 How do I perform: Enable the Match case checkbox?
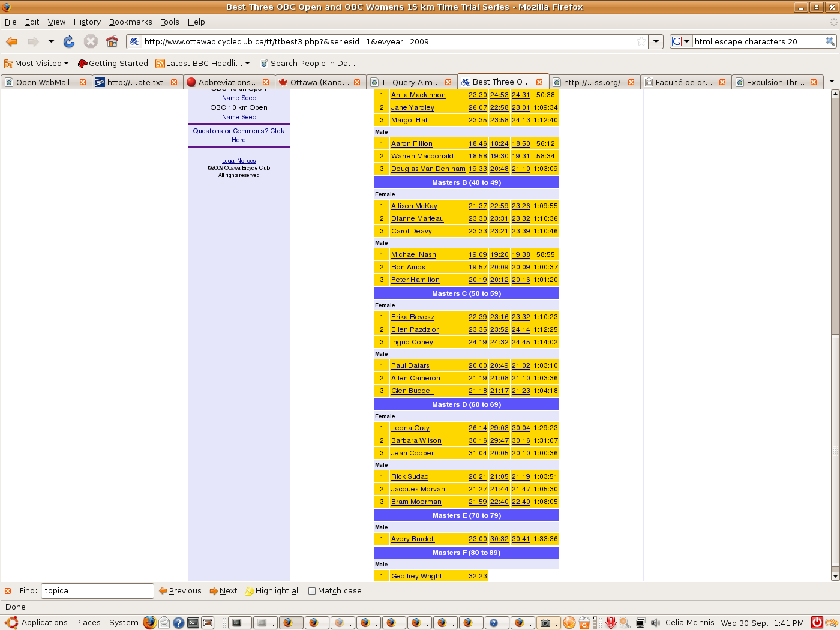tap(312, 591)
